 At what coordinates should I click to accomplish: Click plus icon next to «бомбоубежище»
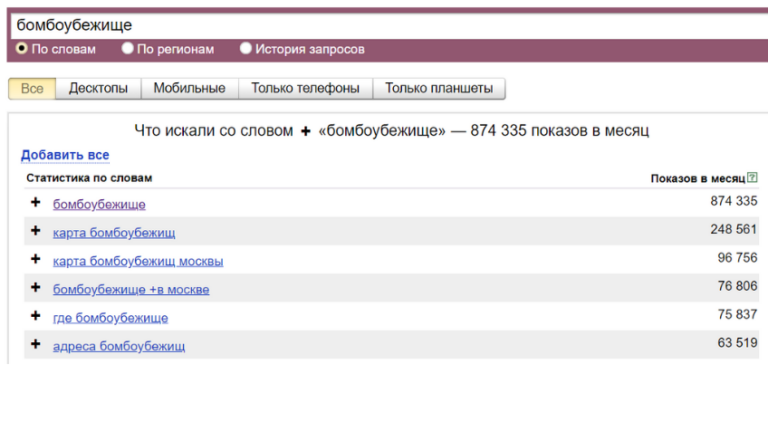point(36,203)
